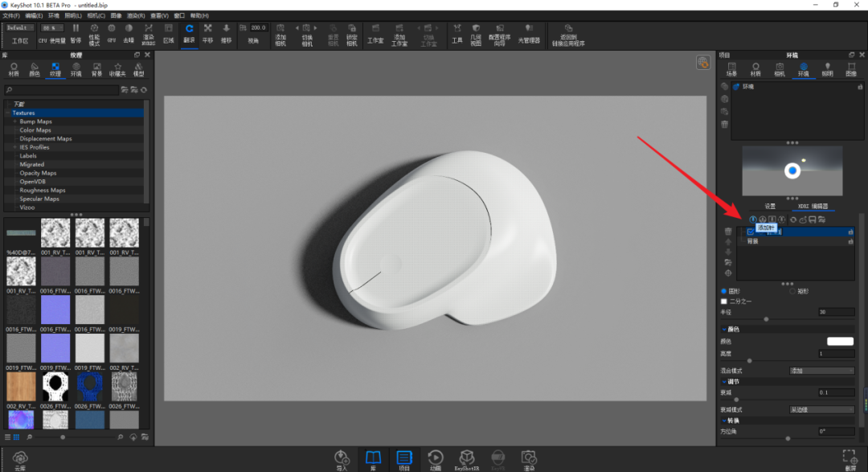The width and height of the screenshot is (868, 472).
Task: Select the 推移 (dolly) camera tool
Action: (x=226, y=34)
